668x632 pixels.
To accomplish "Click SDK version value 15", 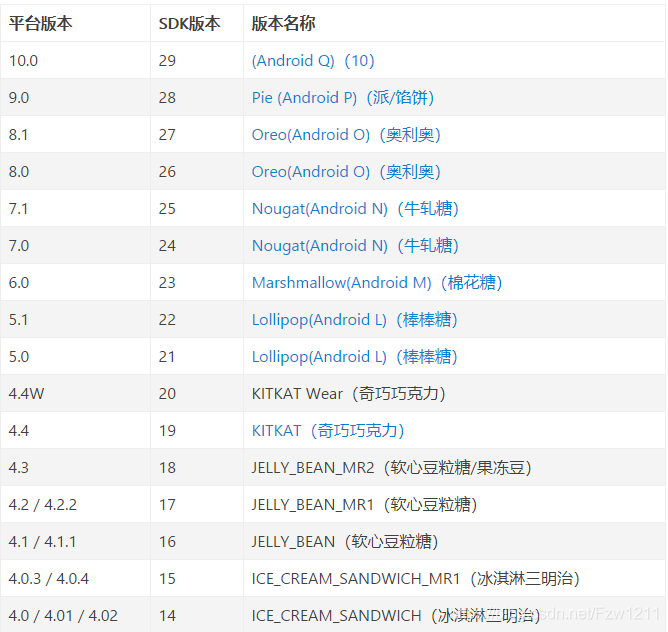I will (x=167, y=579).
